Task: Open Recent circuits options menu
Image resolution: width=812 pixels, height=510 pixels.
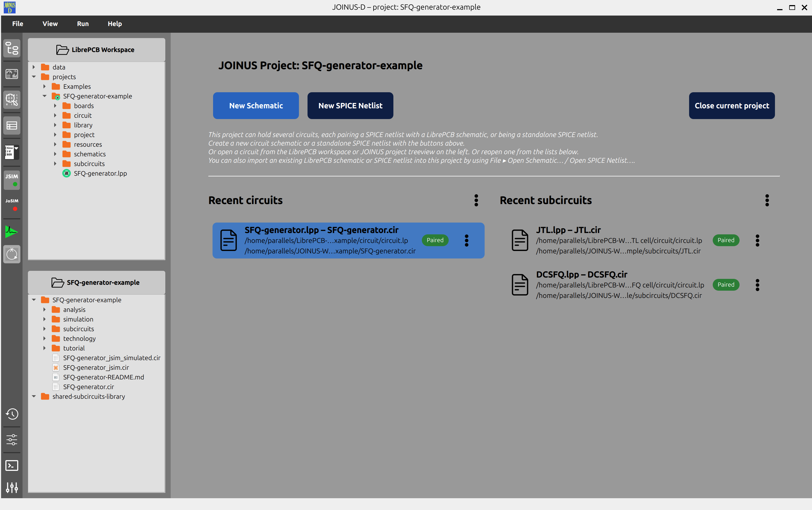Action: point(476,200)
